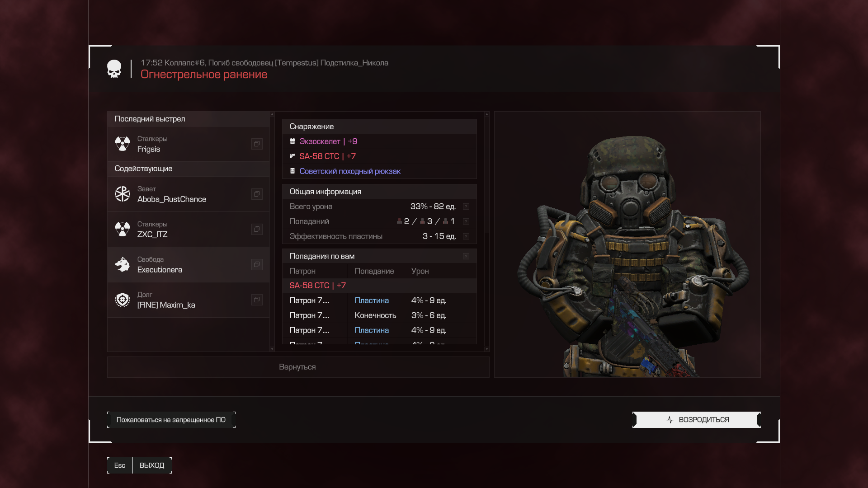
Task: Click Duty faction icon next to Maxim_ka
Action: [123, 300]
